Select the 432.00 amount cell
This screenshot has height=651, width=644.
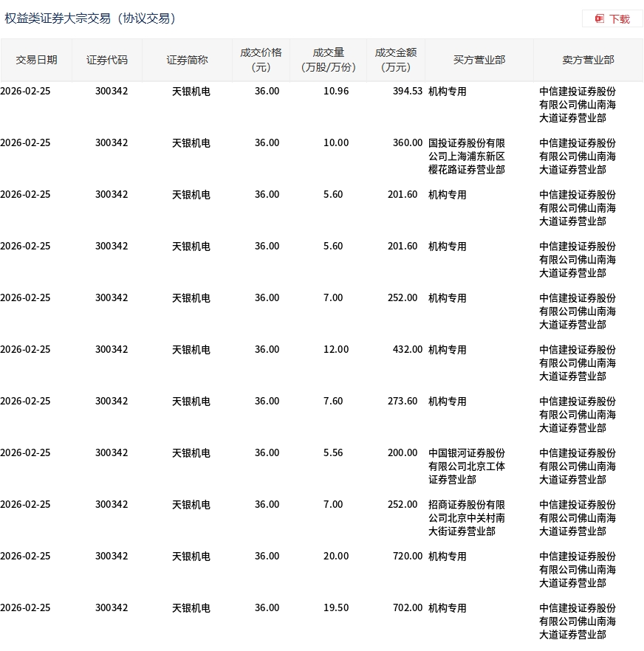tap(408, 350)
